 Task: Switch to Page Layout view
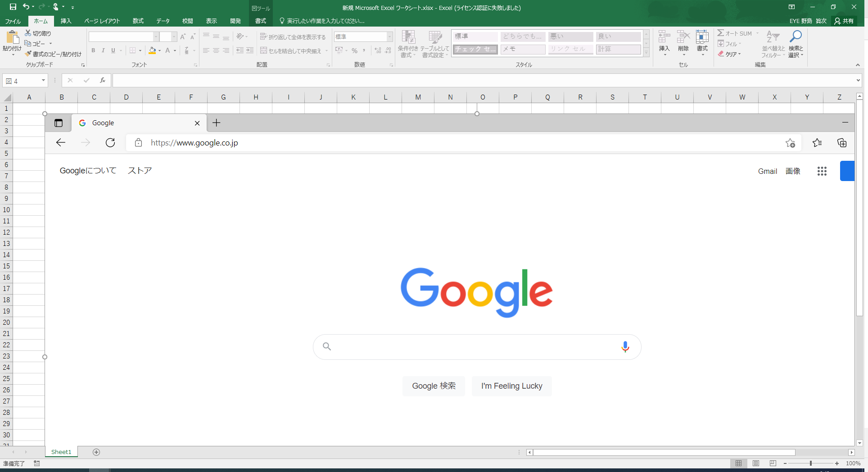pos(756,463)
